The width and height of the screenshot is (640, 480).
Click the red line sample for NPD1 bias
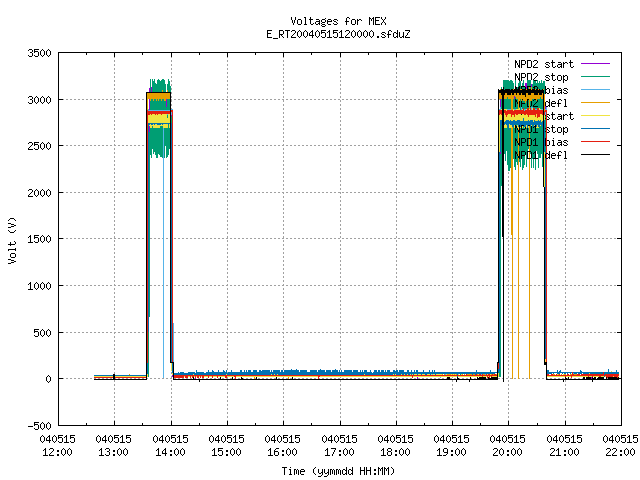pos(595,142)
